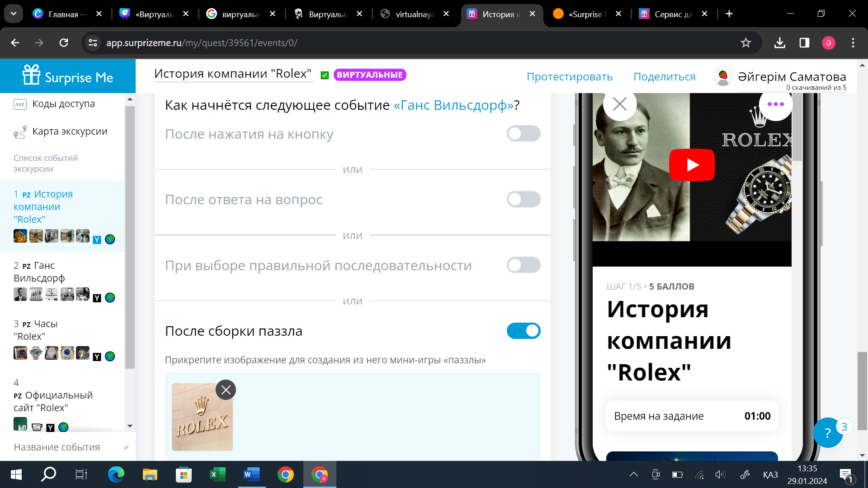Enable После ответа на вопрос toggle
This screenshot has width=868, height=488.
pyautogui.click(x=523, y=199)
